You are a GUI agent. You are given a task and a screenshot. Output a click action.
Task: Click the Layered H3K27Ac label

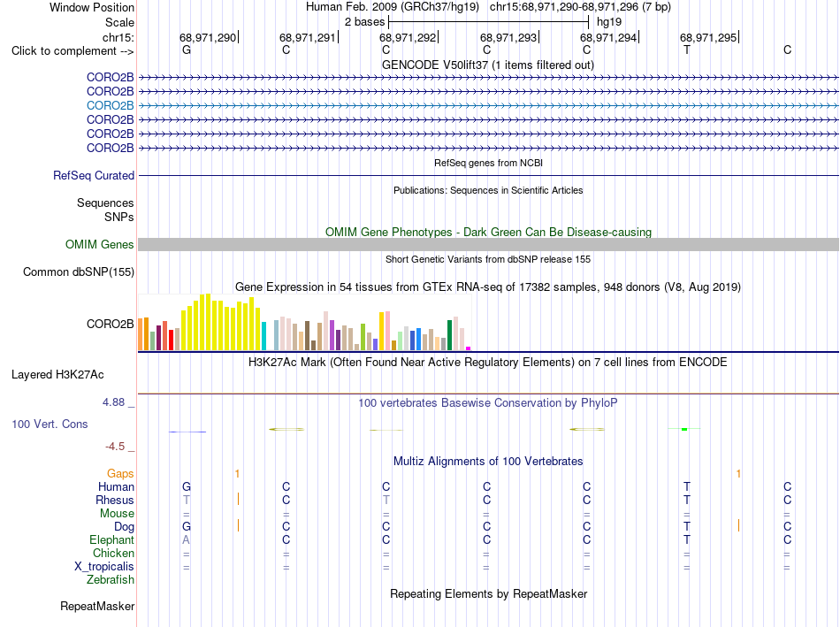coord(57,375)
